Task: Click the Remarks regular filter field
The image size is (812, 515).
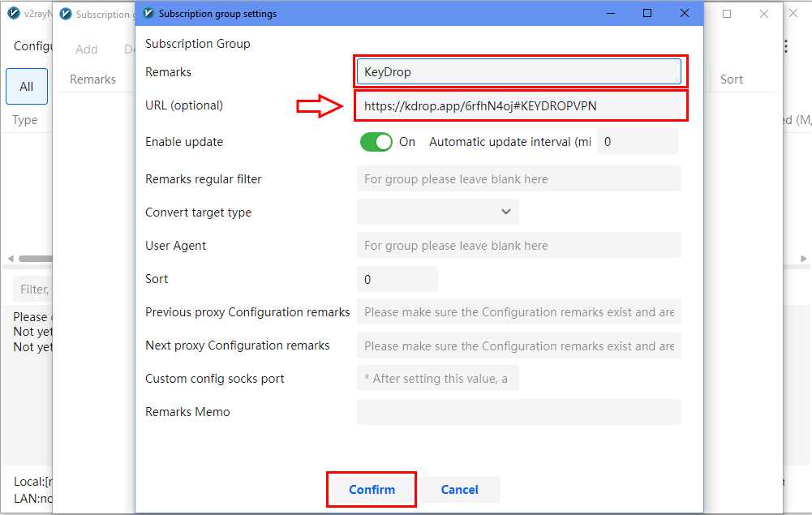Action: pos(518,178)
